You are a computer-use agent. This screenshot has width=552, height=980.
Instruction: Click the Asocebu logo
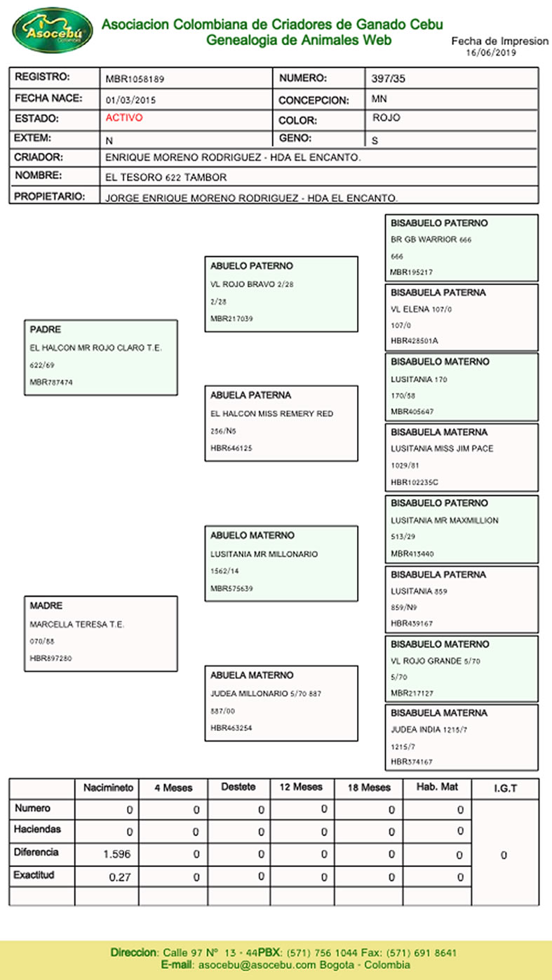(52, 29)
